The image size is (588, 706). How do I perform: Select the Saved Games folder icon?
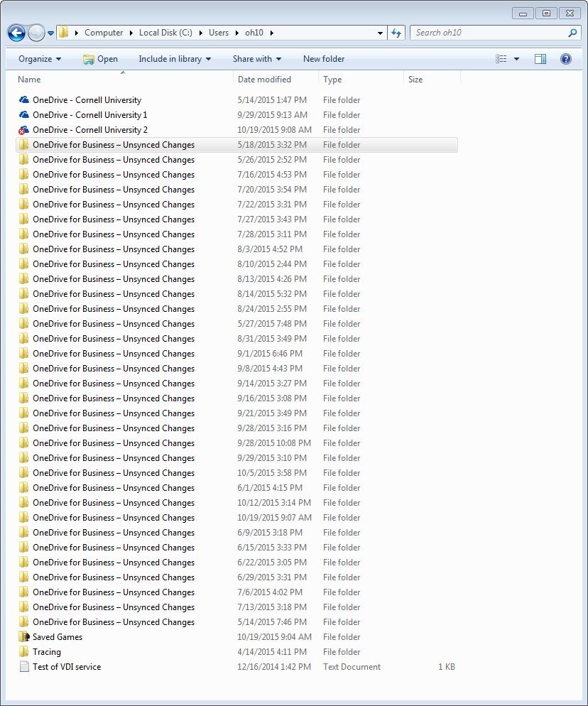(x=24, y=636)
